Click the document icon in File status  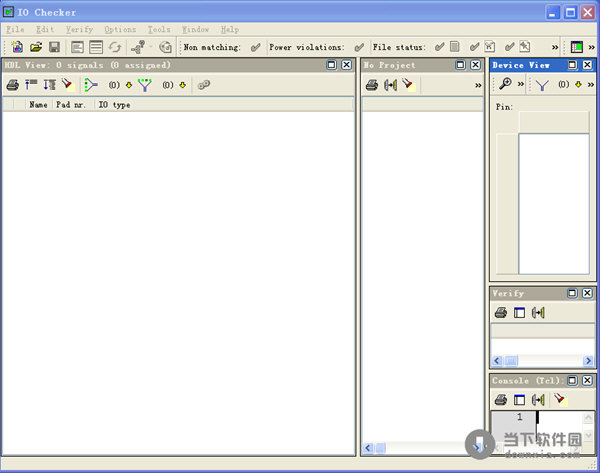point(454,47)
